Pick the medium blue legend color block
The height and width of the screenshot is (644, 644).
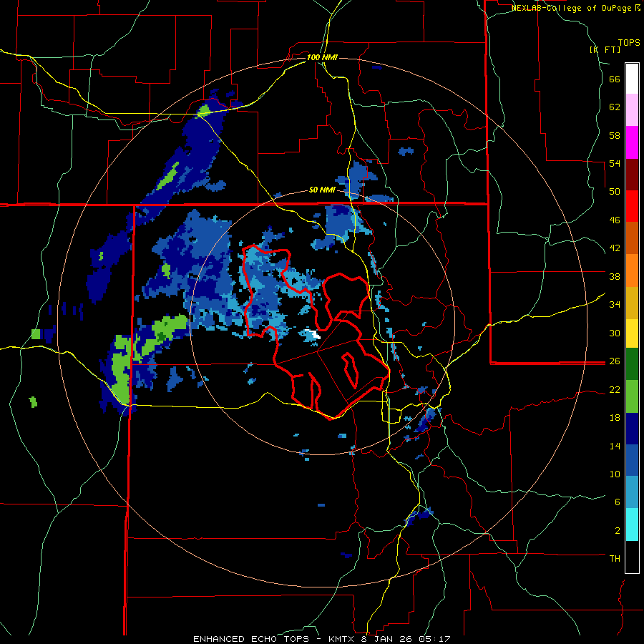632,460
